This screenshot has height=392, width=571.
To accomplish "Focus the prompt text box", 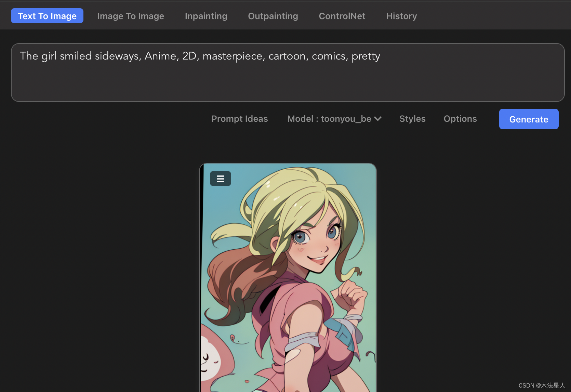I will (288, 73).
